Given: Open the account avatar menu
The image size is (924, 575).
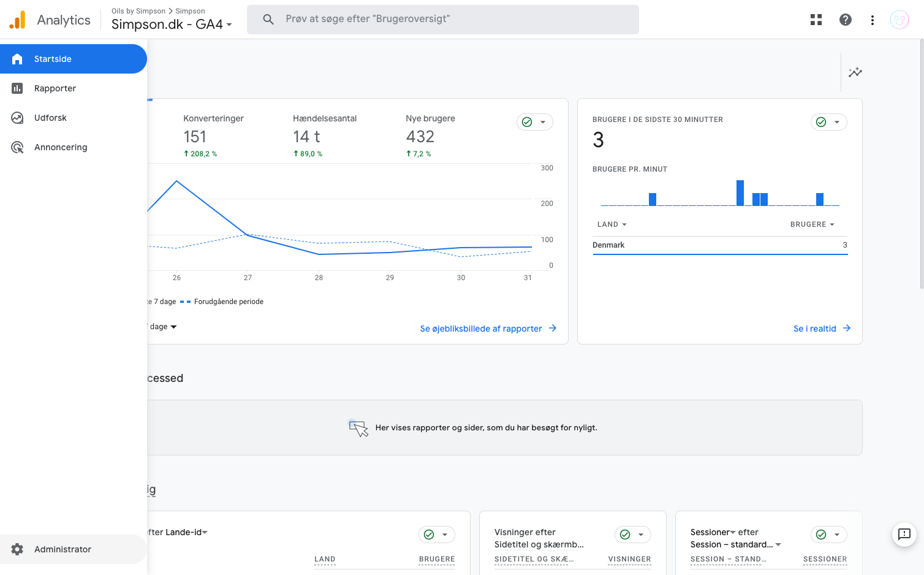Looking at the screenshot, I should point(899,20).
